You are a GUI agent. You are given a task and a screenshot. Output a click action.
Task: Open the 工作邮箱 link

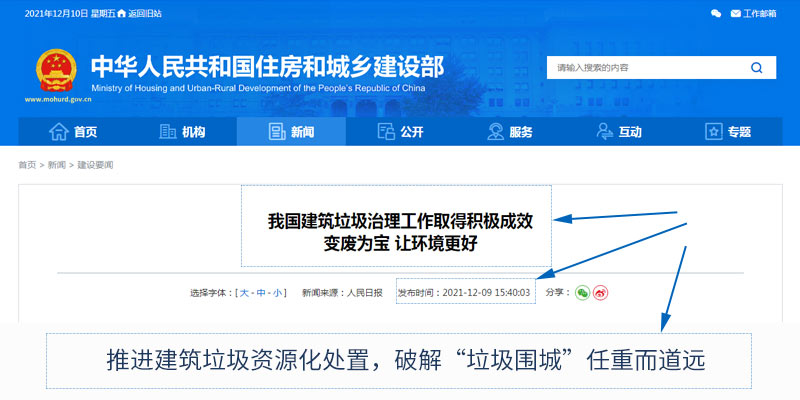[x=760, y=14]
